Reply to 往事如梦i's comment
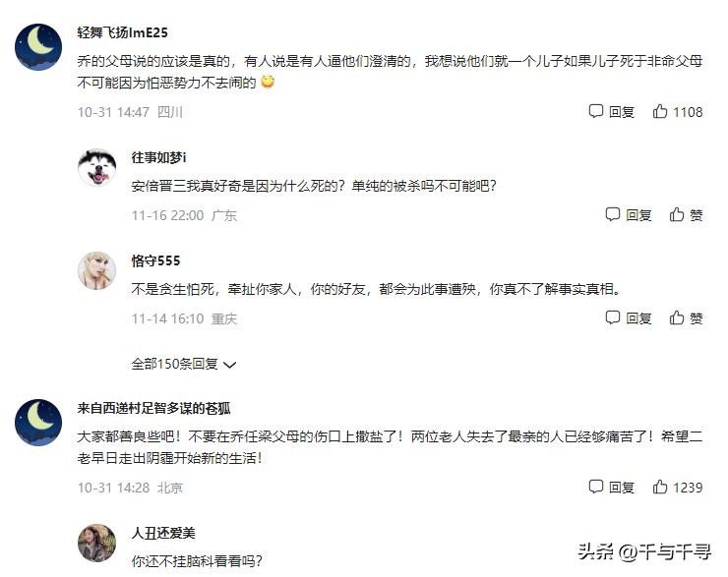The width and height of the screenshot is (728, 577). point(629,214)
